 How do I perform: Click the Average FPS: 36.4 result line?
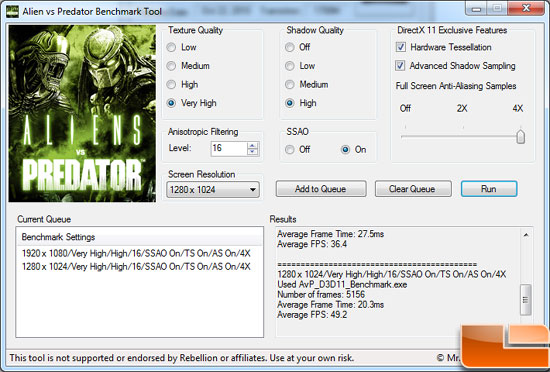[x=312, y=244]
